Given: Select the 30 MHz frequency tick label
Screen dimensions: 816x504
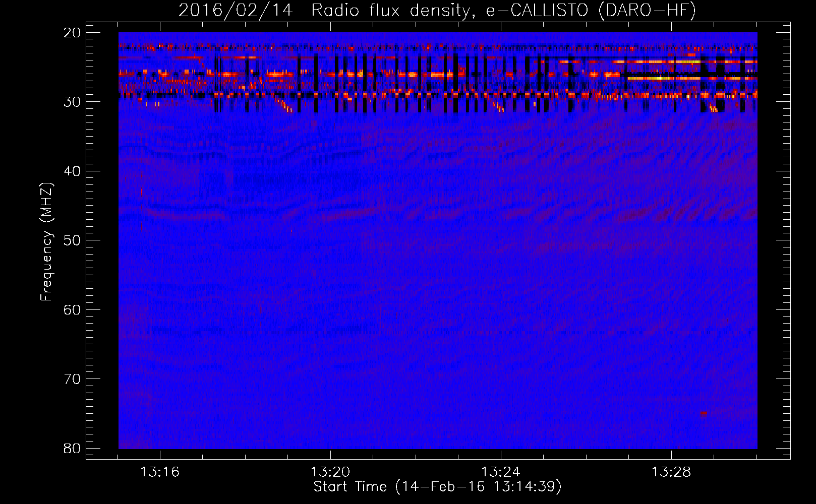Looking at the screenshot, I should click(73, 102).
